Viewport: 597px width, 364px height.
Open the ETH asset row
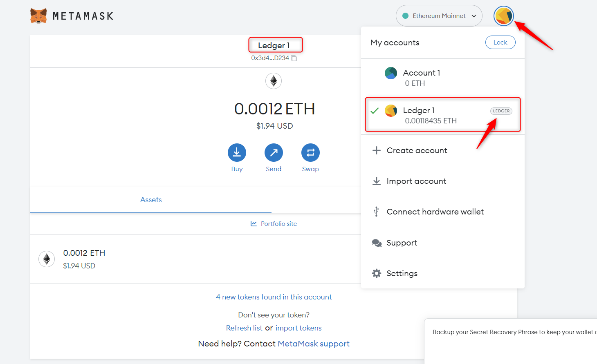coord(164,259)
